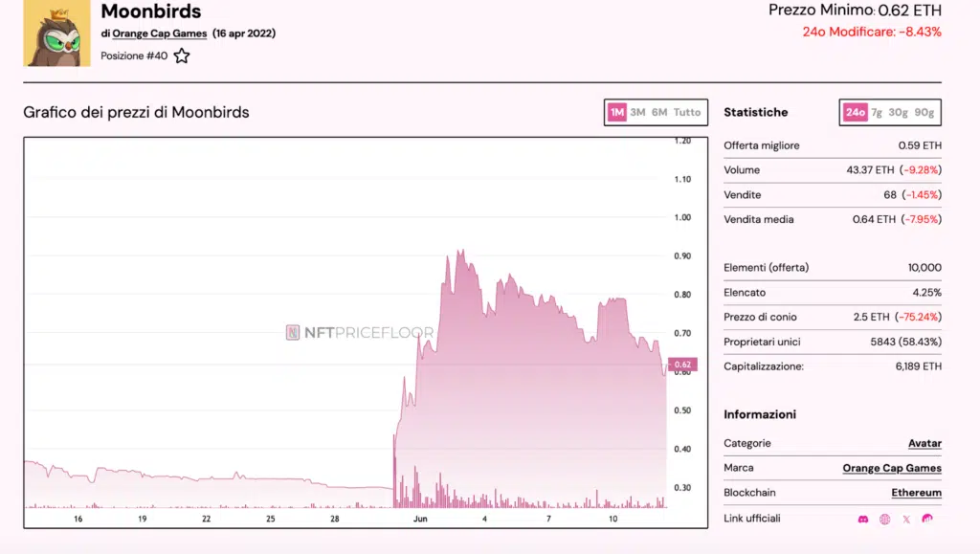Open the Orange Cap Games brand link in Informazioni
The image size is (980, 554).
(892, 468)
